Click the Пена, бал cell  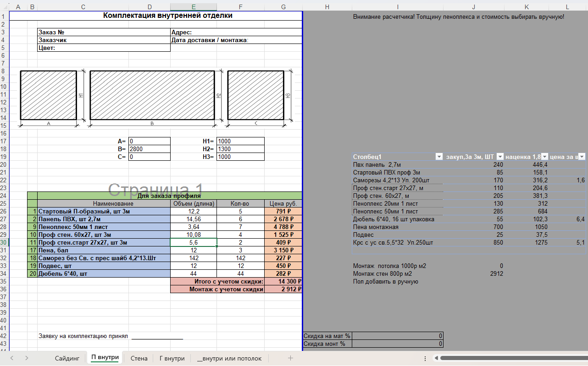[x=104, y=250]
